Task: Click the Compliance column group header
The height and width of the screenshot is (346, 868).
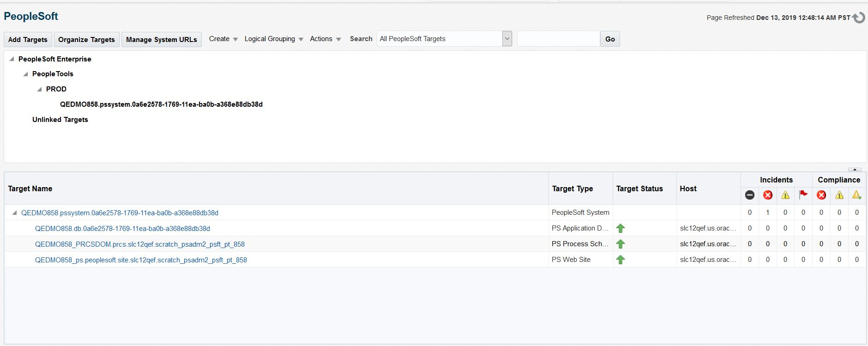Action: [x=839, y=180]
